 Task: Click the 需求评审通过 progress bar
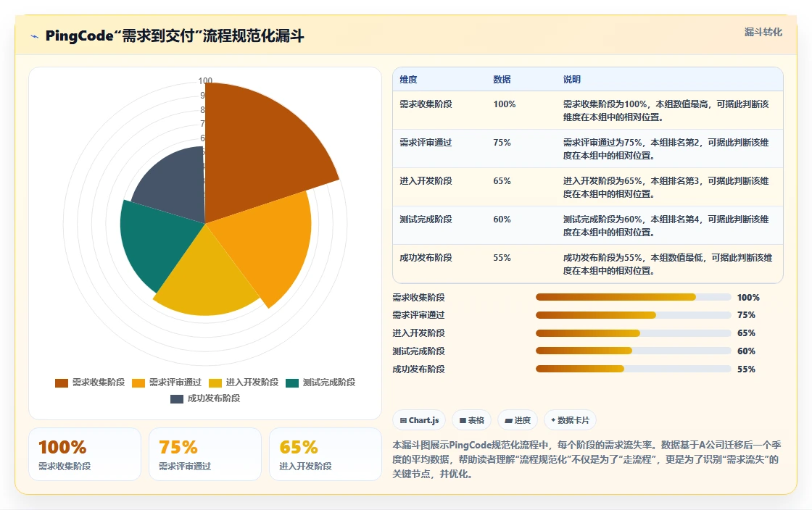tap(634, 315)
